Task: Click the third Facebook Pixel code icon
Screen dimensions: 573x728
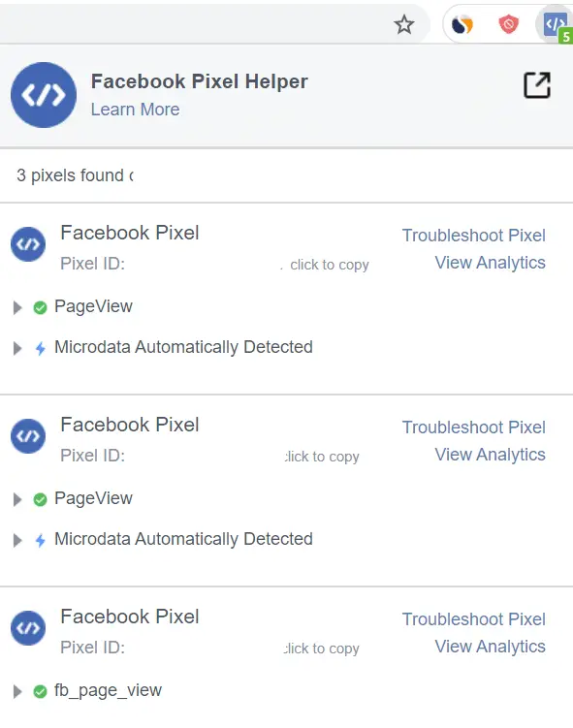Action: tap(28, 628)
